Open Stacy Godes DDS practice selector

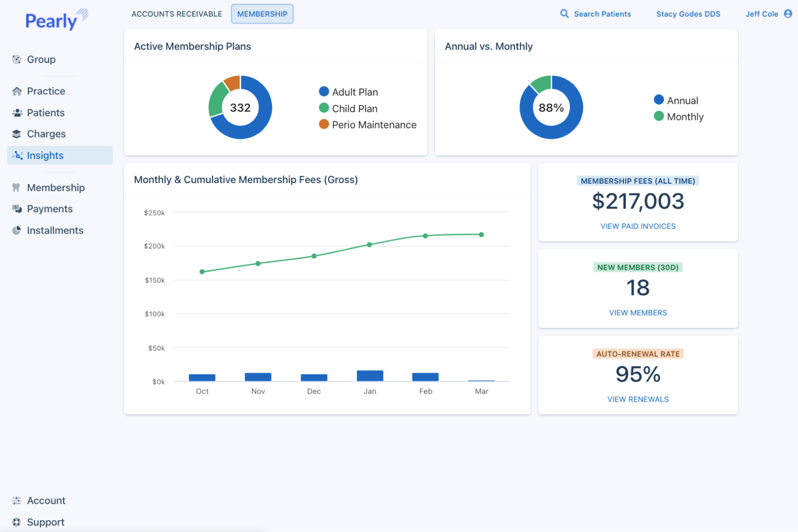(x=688, y=14)
